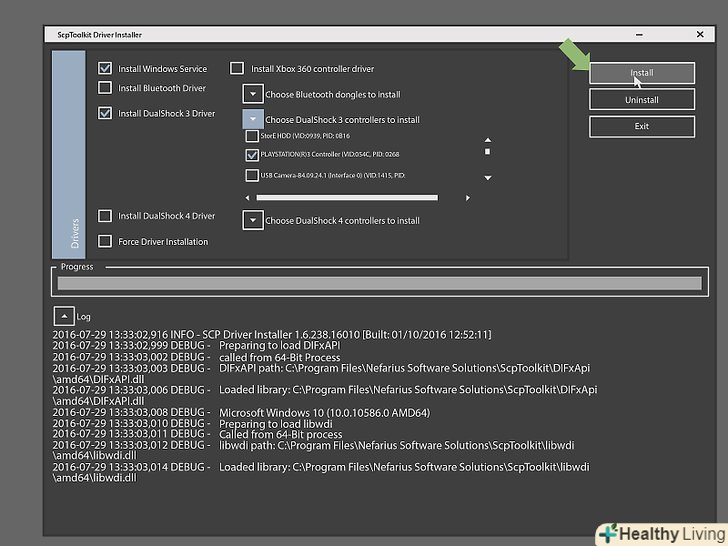Screen dimensions: 728x546
Task: Click the ScpToolkit Driver Installer title text
Action: click(99, 35)
